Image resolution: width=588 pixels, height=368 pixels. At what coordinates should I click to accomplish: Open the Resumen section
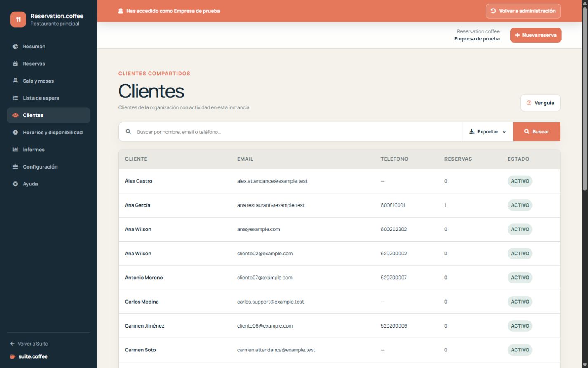pos(49,47)
